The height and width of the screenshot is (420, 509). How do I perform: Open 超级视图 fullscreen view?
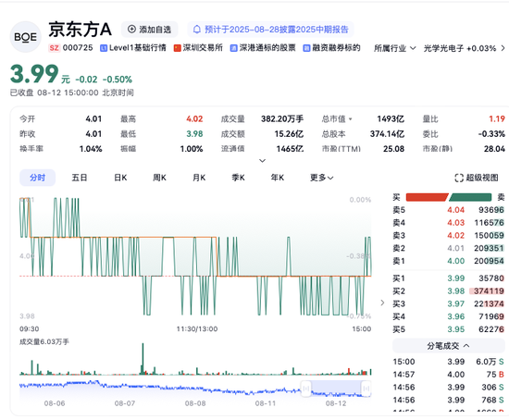click(x=477, y=178)
